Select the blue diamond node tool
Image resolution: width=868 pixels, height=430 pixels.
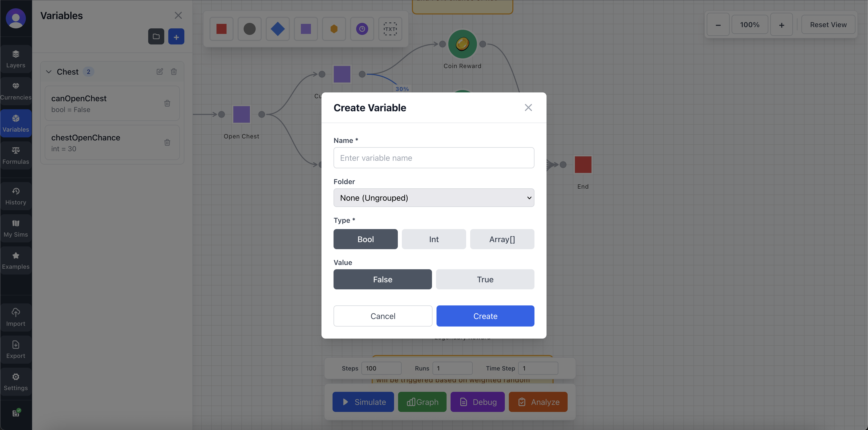click(x=277, y=29)
